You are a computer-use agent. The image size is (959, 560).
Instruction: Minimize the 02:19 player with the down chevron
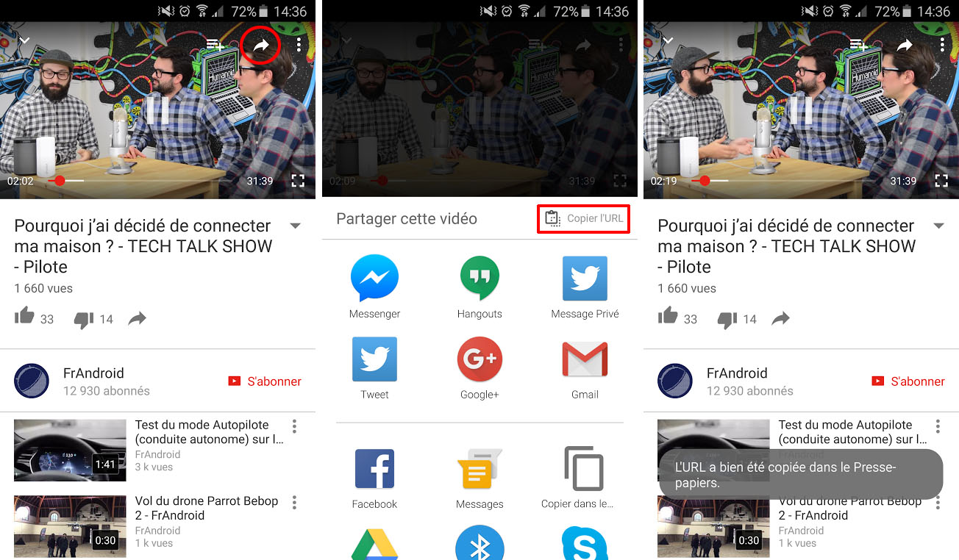coord(668,41)
